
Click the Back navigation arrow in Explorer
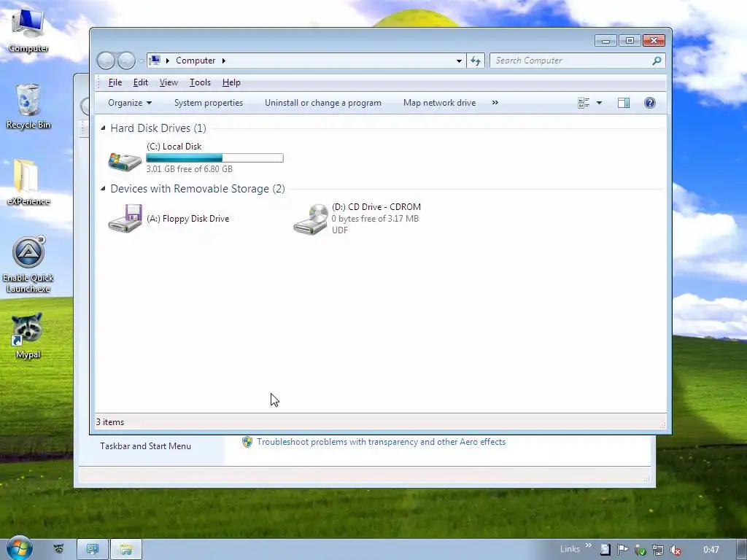pos(106,61)
